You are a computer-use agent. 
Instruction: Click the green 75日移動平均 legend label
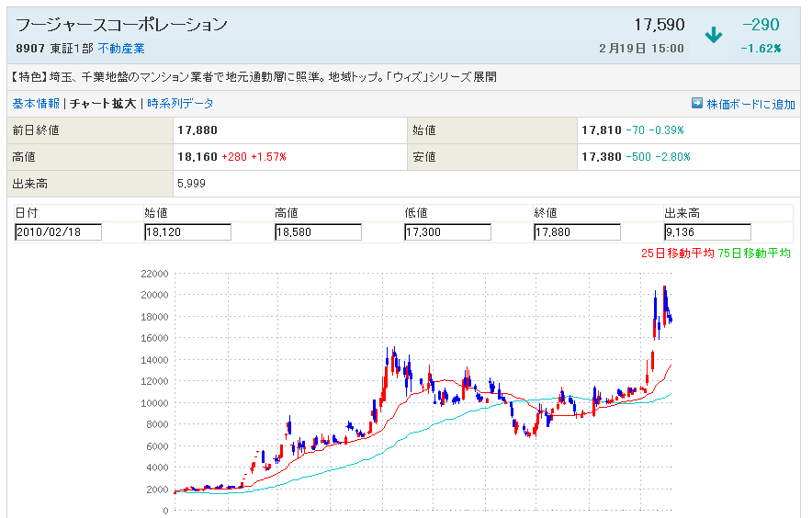point(754,253)
